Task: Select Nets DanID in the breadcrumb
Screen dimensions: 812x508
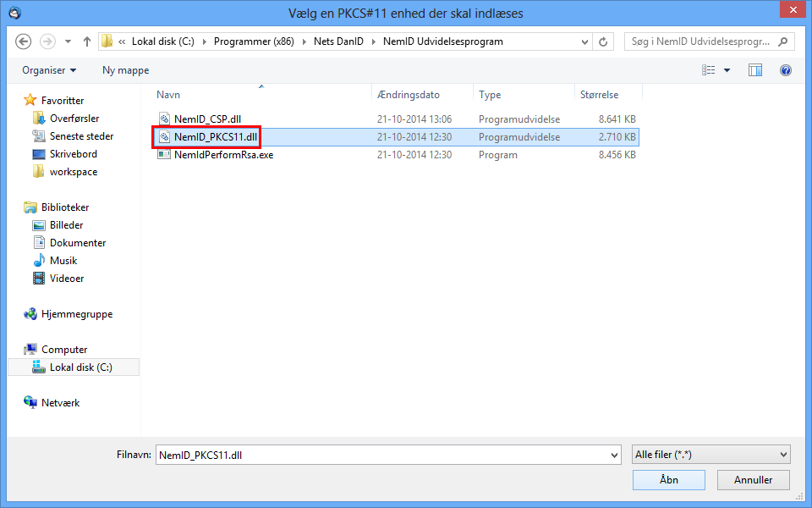Action: pyautogui.click(x=338, y=41)
